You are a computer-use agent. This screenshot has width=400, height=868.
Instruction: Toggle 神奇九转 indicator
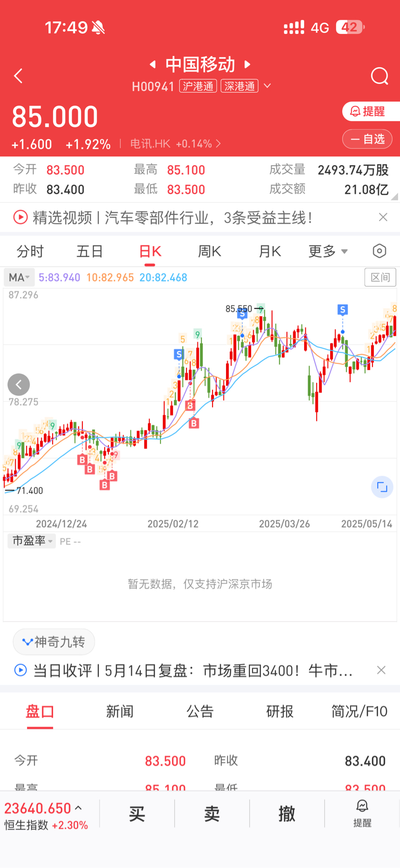pyautogui.click(x=54, y=642)
